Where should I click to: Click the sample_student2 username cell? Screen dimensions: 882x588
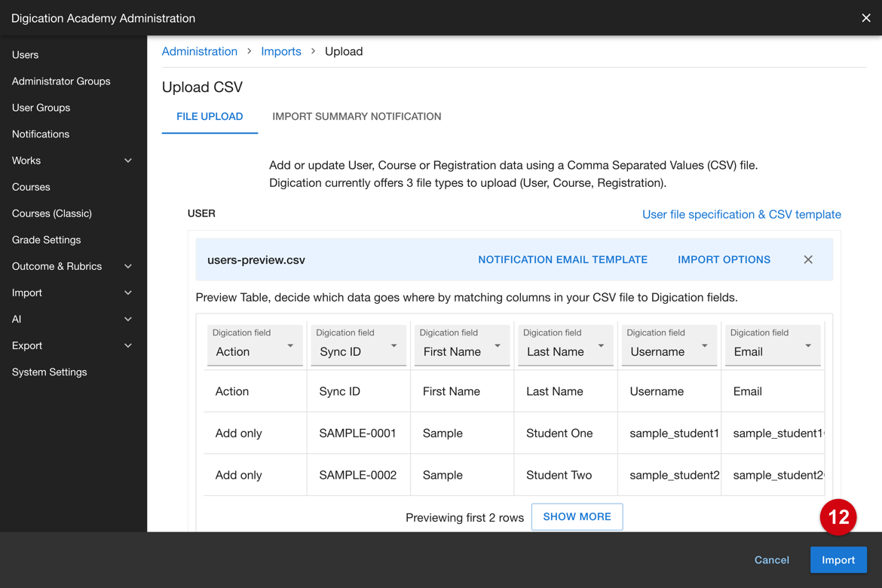point(669,475)
